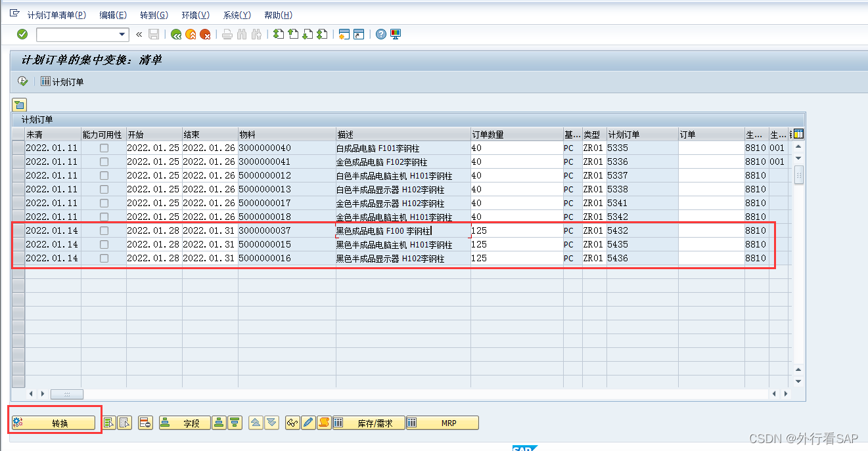
Task: Select row selector for planned order 5432
Action: [18, 231]
